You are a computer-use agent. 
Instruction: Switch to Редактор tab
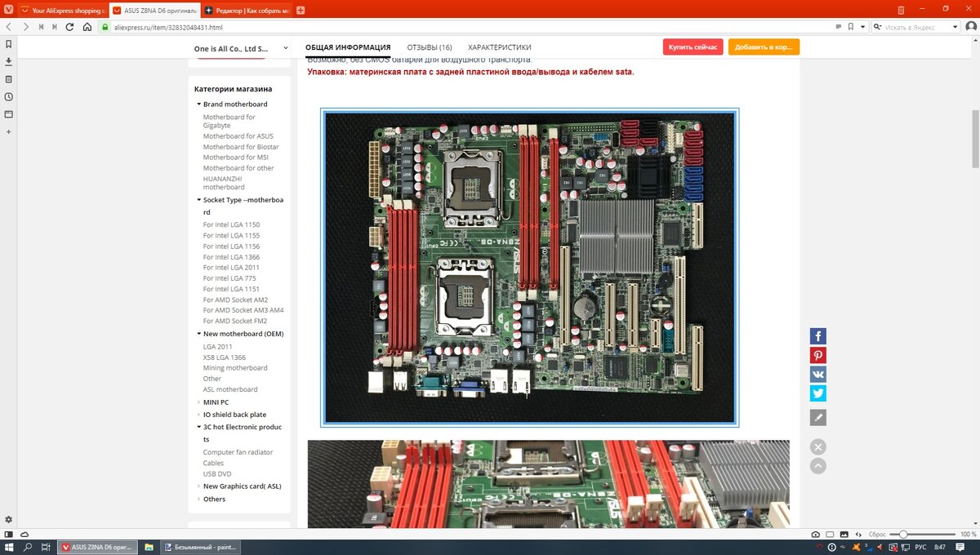(x=247, y=11)
